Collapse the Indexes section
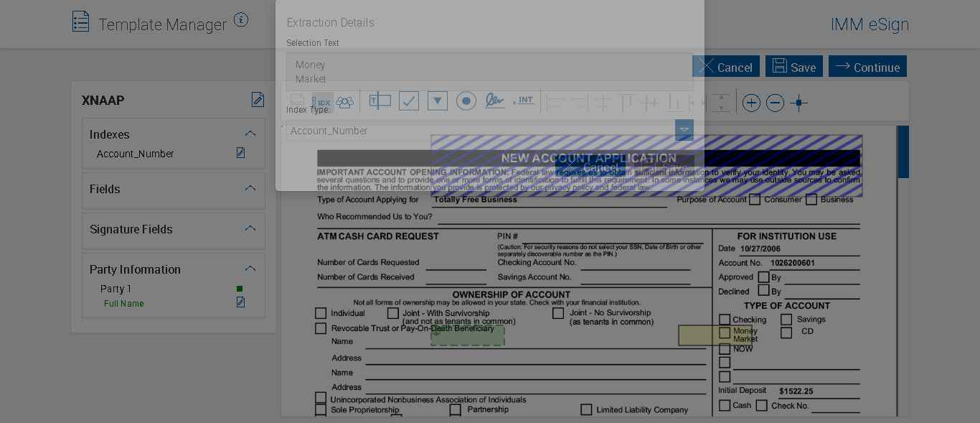 pos(250,134)
